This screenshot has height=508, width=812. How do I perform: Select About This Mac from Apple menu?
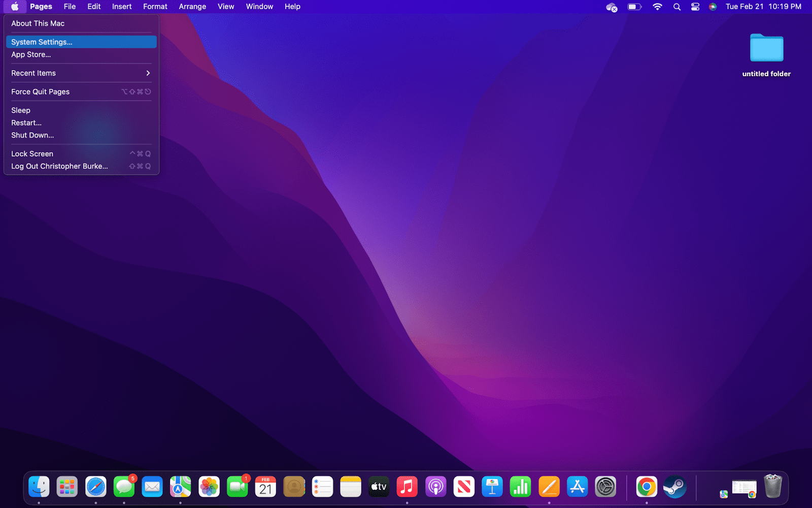37,23
